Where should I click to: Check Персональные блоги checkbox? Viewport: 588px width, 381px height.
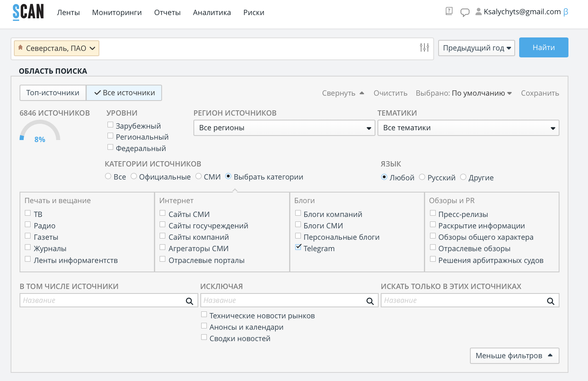(298, 236)
